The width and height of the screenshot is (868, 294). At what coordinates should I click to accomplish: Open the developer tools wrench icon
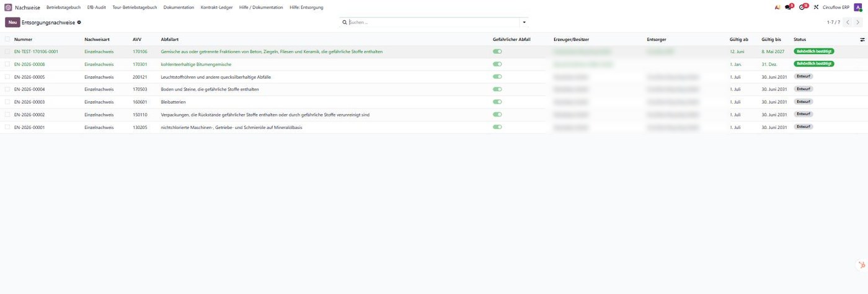click(816, 7)
